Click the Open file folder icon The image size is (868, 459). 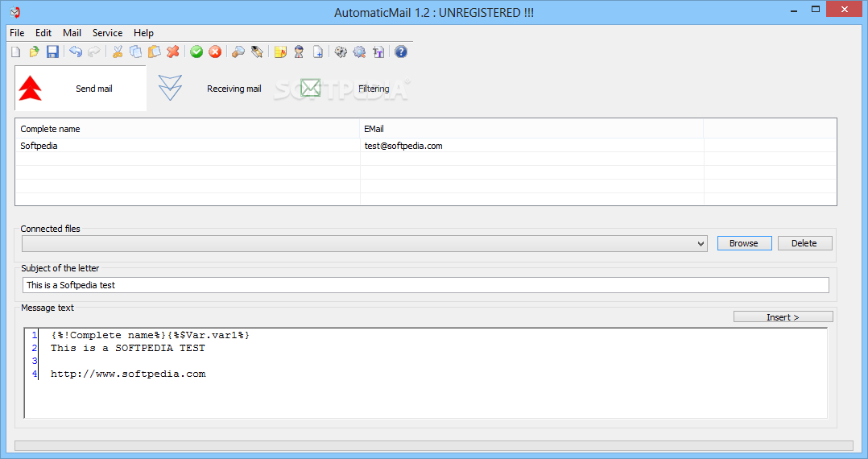pyautogui.click(x=35, y=52)
